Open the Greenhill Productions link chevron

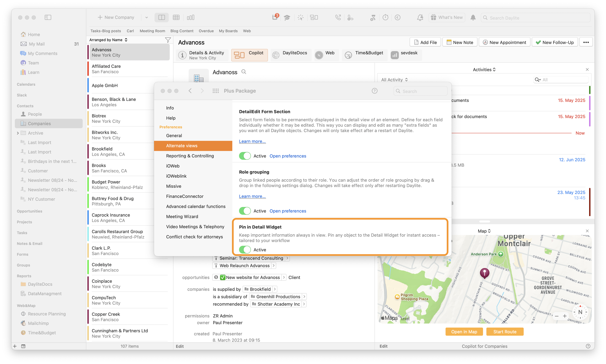pyautogui.click(x=304, y=297)
